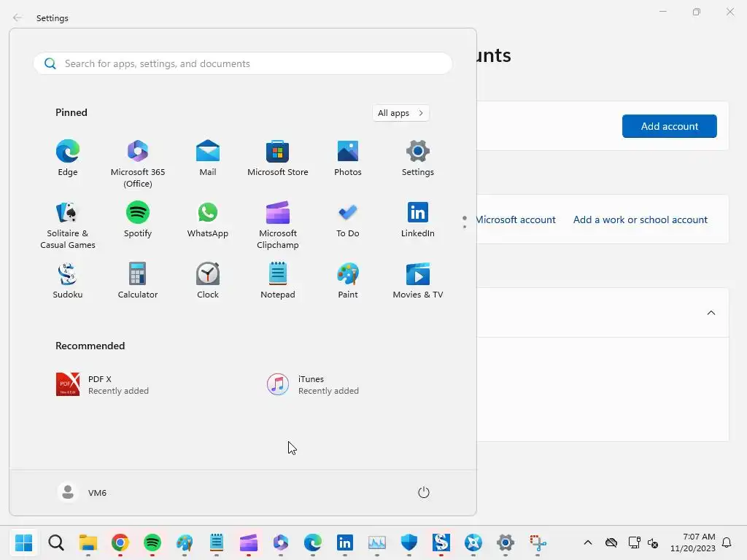Open Paint from pinned apps
747x560 pixels.
tap(348, 281)
